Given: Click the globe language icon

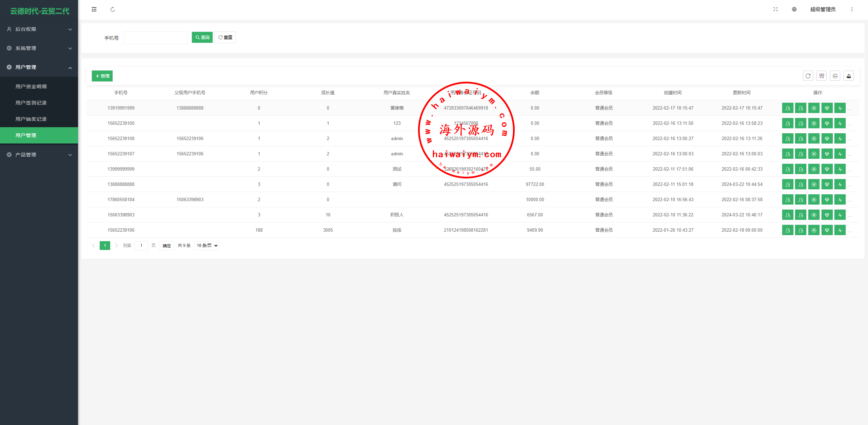Looking at the screenshot, I should point(794,9).
